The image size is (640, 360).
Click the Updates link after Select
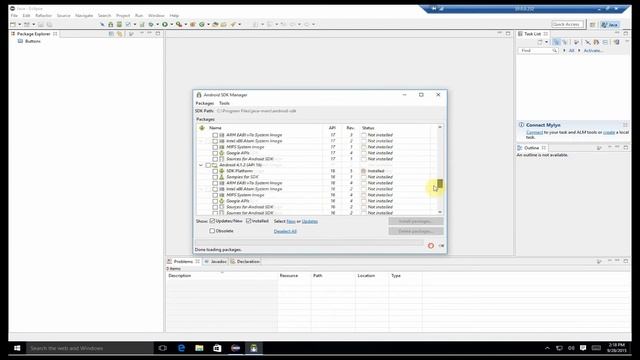pyautogui.click(x=310, y=221)
